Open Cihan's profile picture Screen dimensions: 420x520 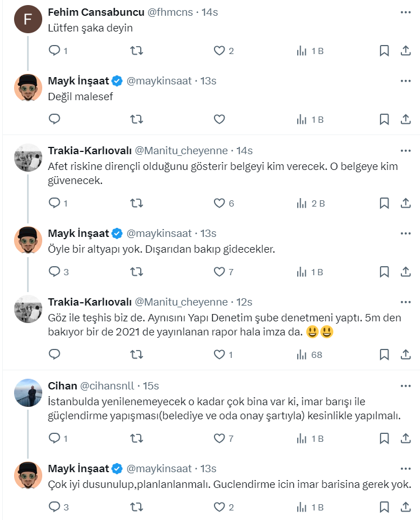point(28,393)
